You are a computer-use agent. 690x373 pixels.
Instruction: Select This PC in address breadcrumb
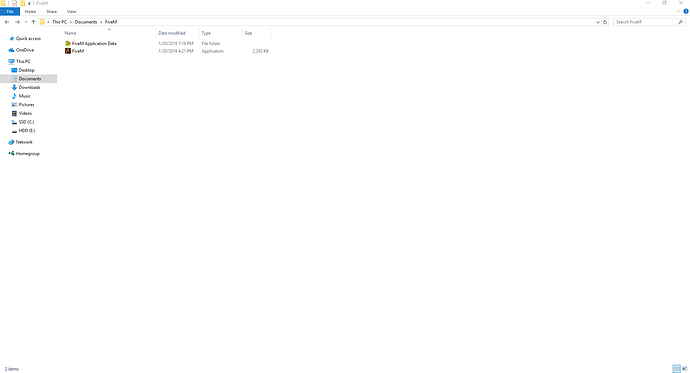59,22
